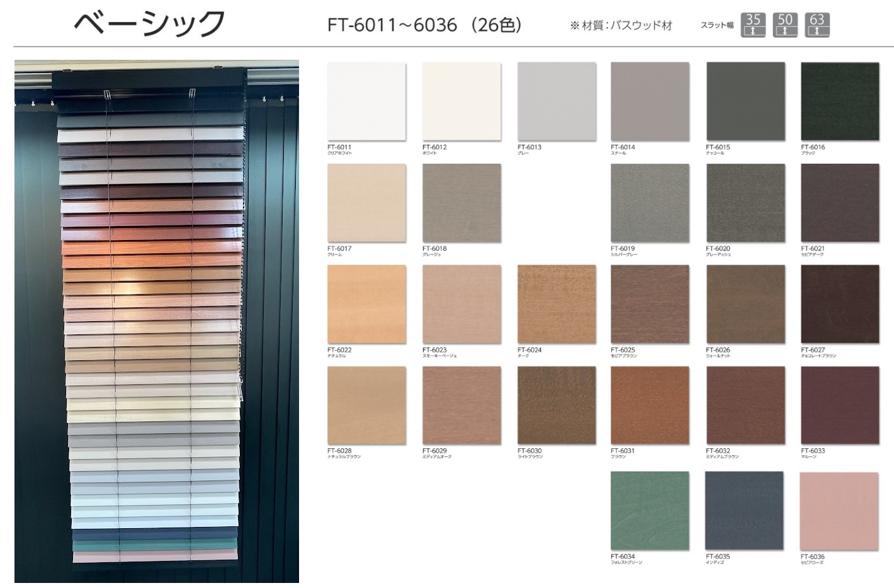Click the FT-6024 code label text

coord(529,350)
